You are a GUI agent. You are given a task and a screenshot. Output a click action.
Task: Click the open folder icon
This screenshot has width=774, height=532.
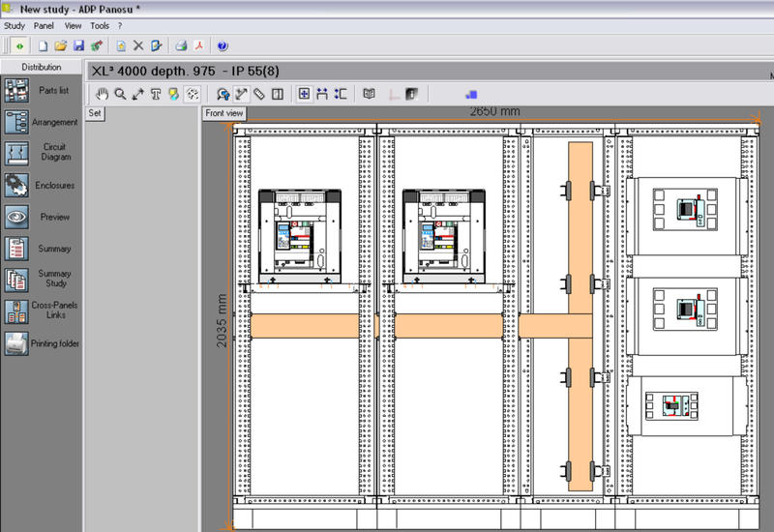coord(60,45)
